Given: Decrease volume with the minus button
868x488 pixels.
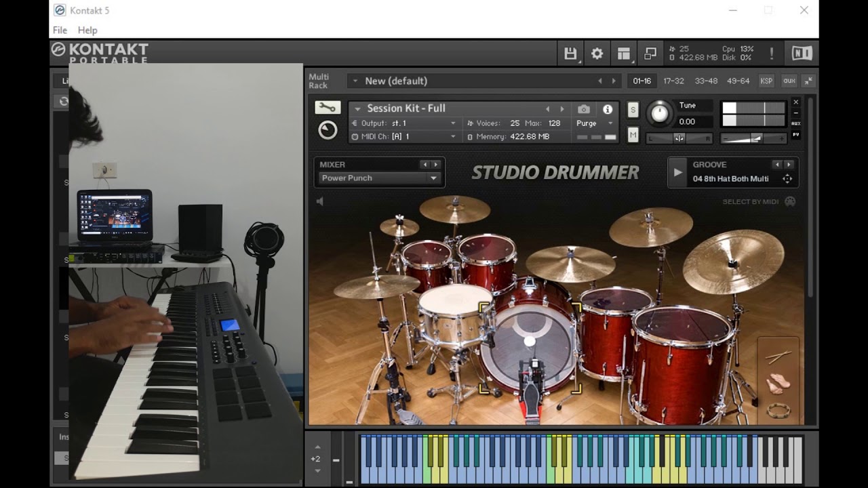Looking at the screenshot, I should 724,138.
